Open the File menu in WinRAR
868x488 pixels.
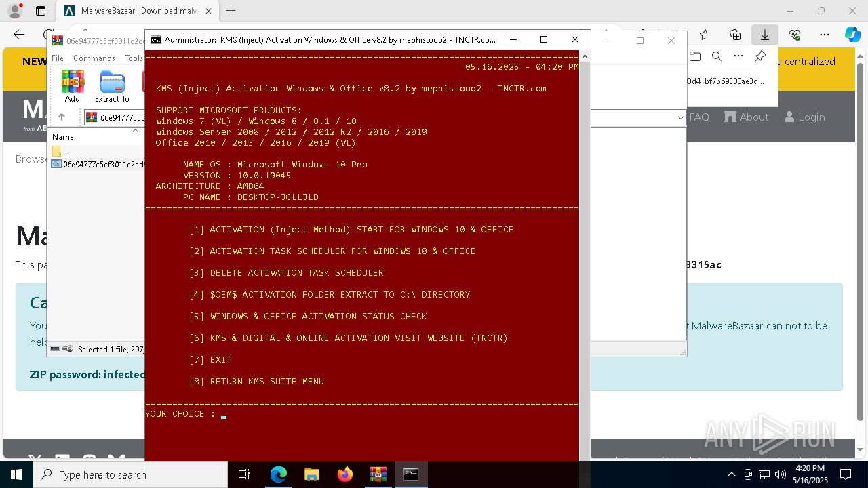58,58
